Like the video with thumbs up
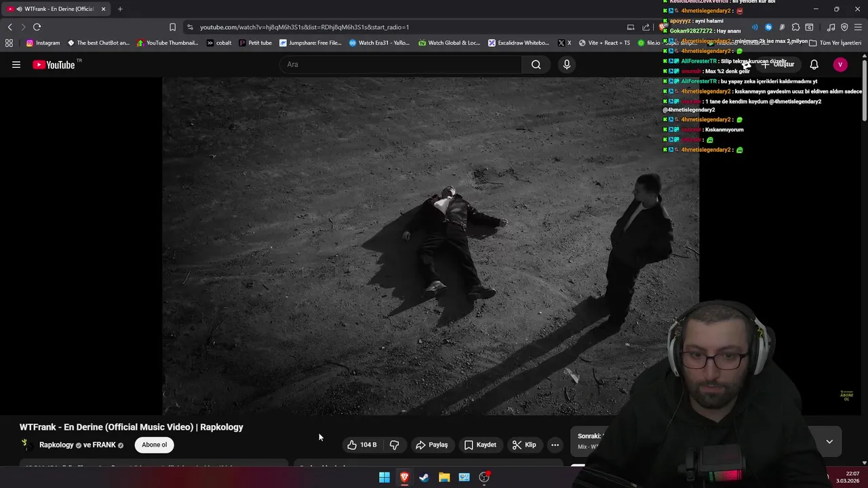Image resolution: width=868 pixels, height=488 pixels. 361,445
